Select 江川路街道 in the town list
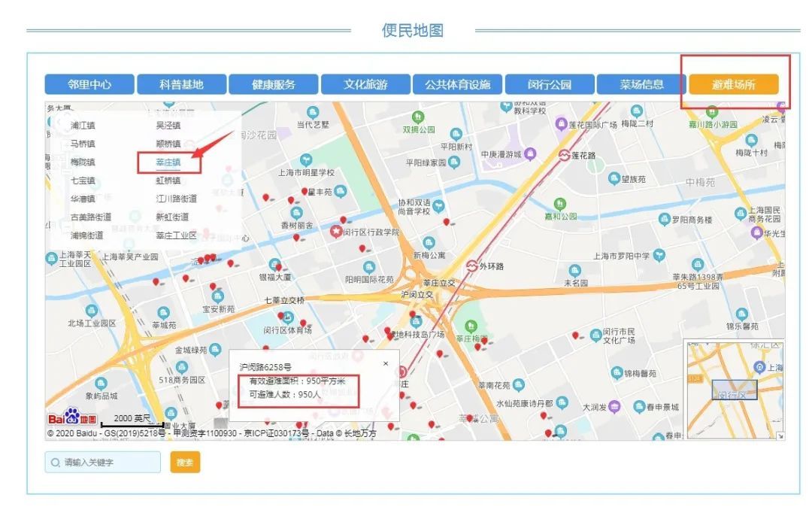Image resolution: width=812 pixels, height=513 pixels. 177,199
